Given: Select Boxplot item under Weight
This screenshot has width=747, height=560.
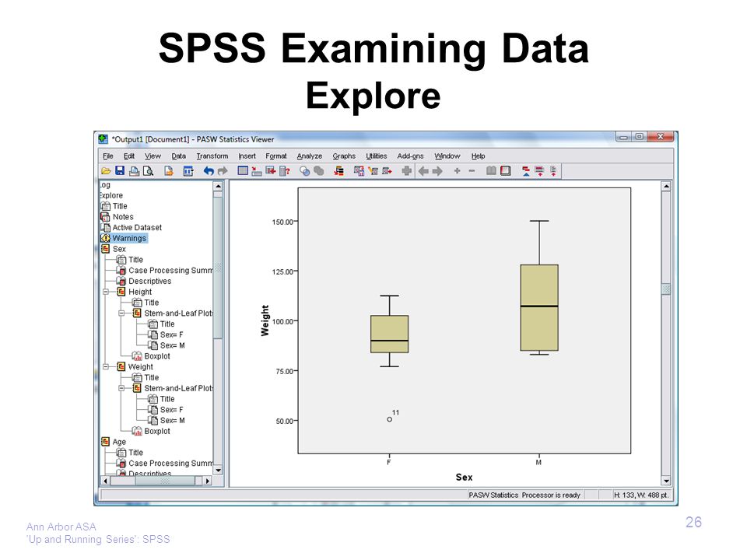Looking at the screenshot, I should [x=157, y=432].
